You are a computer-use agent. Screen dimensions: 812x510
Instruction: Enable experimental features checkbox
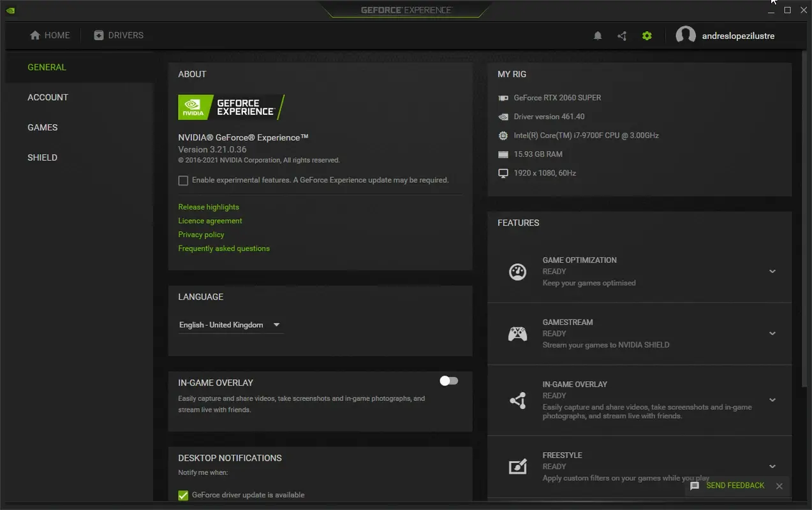click(183, 180)
